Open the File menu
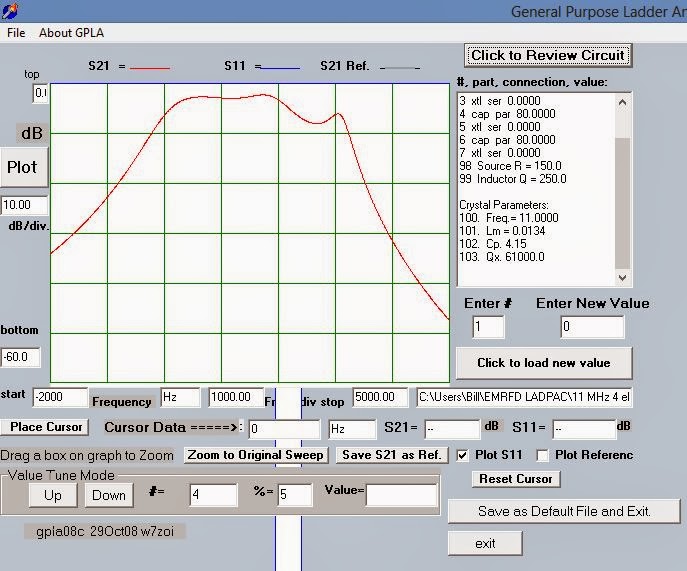Screen dimensions: 687x571 16,32
